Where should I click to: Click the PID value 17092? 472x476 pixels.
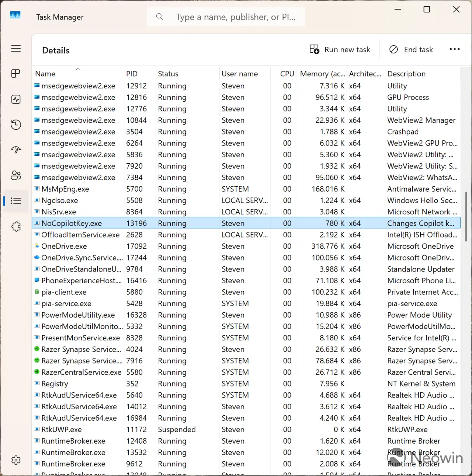point(136,246)
